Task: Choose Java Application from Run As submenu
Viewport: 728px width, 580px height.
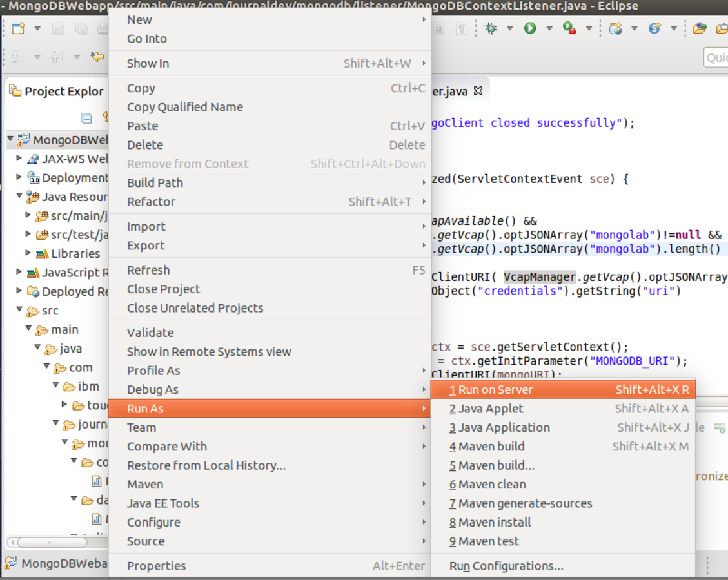Action: [x=563, y=427]
